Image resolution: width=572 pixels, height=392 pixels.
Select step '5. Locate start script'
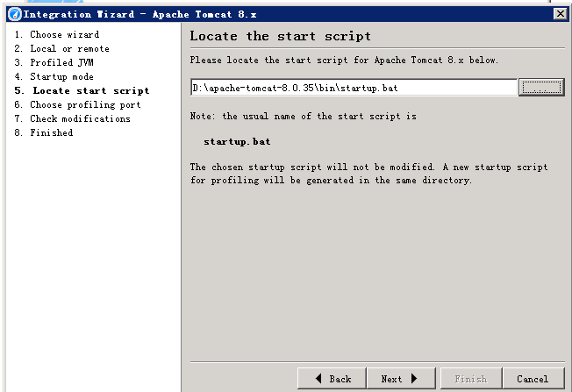[x=82, y=91]
